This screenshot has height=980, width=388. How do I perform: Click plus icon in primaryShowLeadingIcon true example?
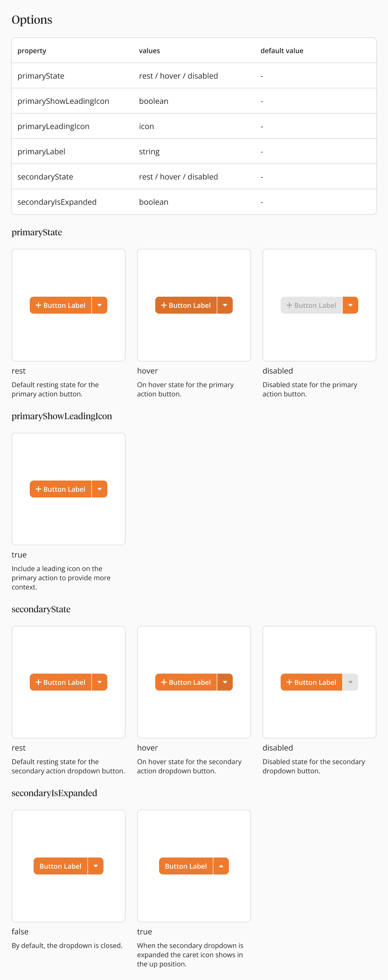(39, 489)
